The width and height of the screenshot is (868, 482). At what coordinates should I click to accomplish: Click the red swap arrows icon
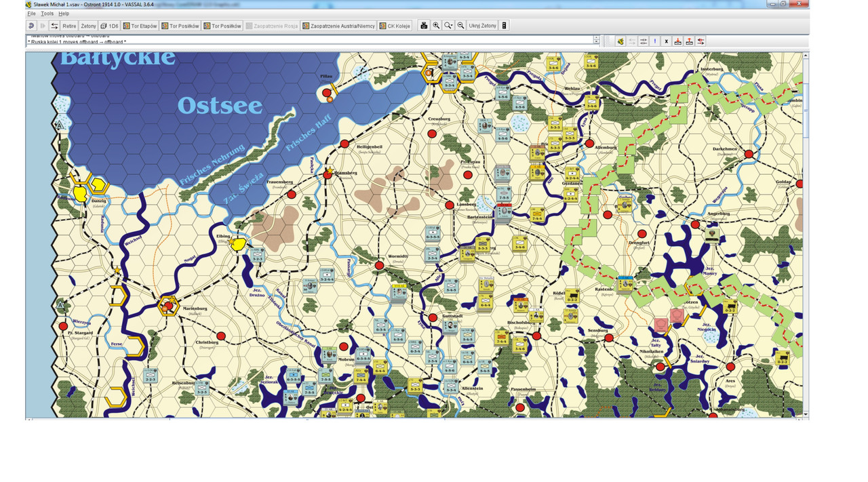pos(701,41)
